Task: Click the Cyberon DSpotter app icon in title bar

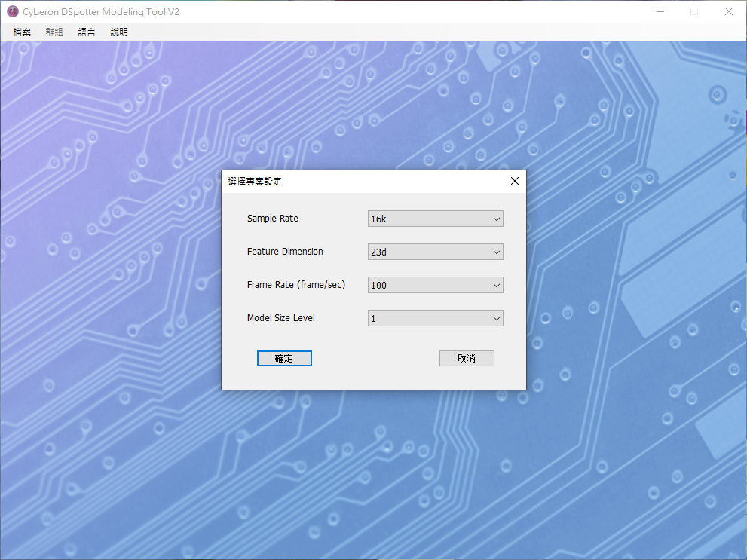Action: coord(13,12)
